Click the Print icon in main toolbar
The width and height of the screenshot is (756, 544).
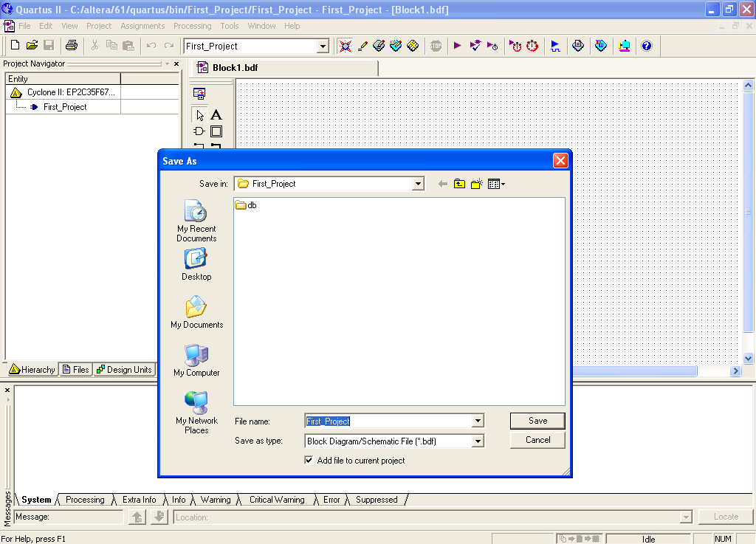(72, 46)
